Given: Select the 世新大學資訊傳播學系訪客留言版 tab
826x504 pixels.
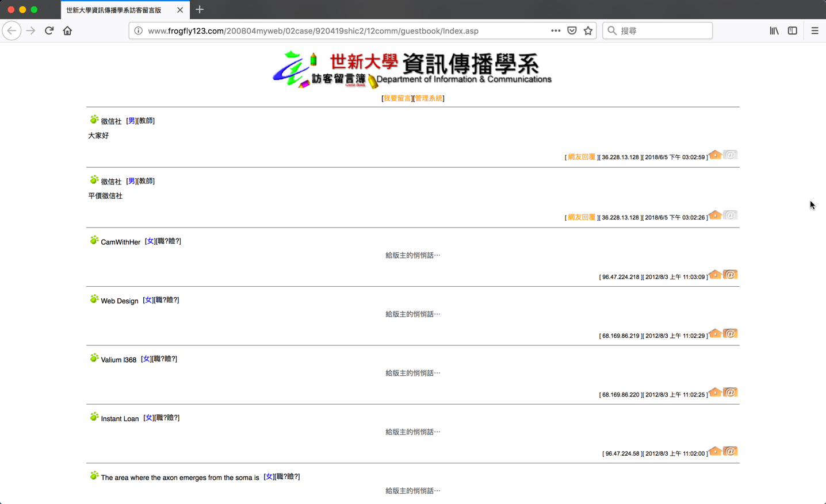Looking at the screenshot, I should pos(125,10).
